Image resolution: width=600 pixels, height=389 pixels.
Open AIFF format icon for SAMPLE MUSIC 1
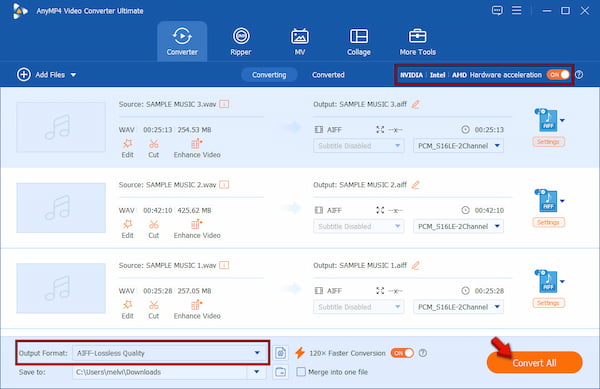click(x=546, y=282)
